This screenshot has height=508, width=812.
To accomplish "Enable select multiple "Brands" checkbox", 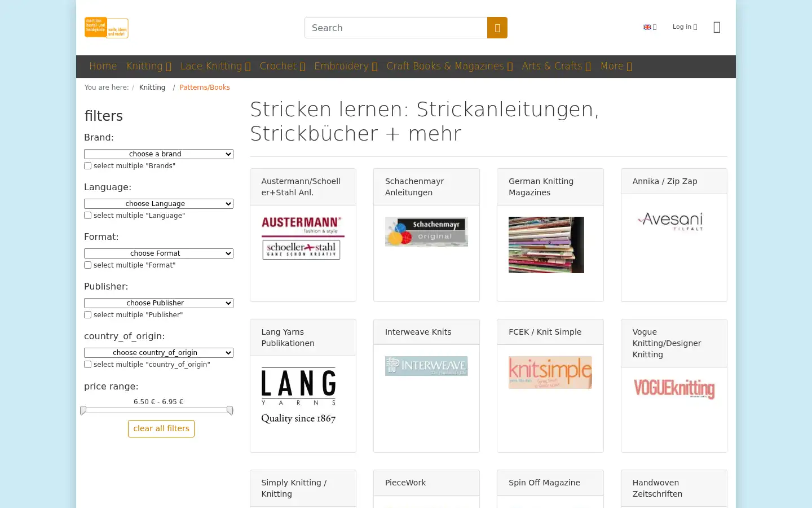I will click(x=87, y=166).
